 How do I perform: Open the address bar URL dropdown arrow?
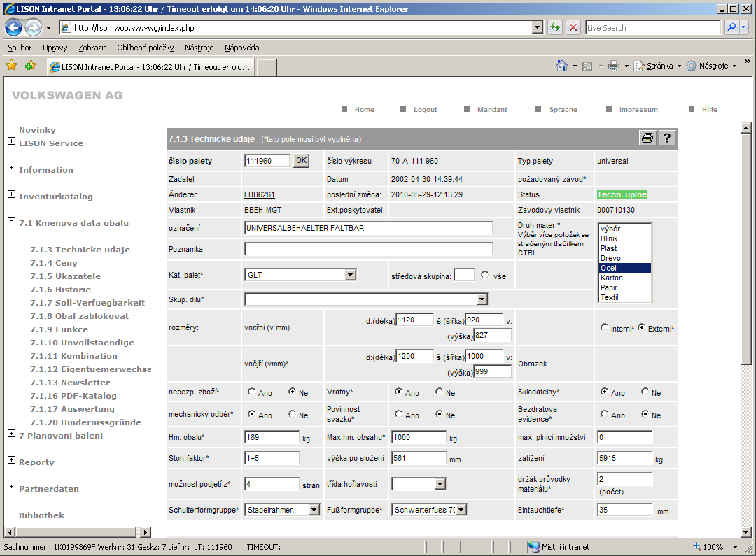538,27
